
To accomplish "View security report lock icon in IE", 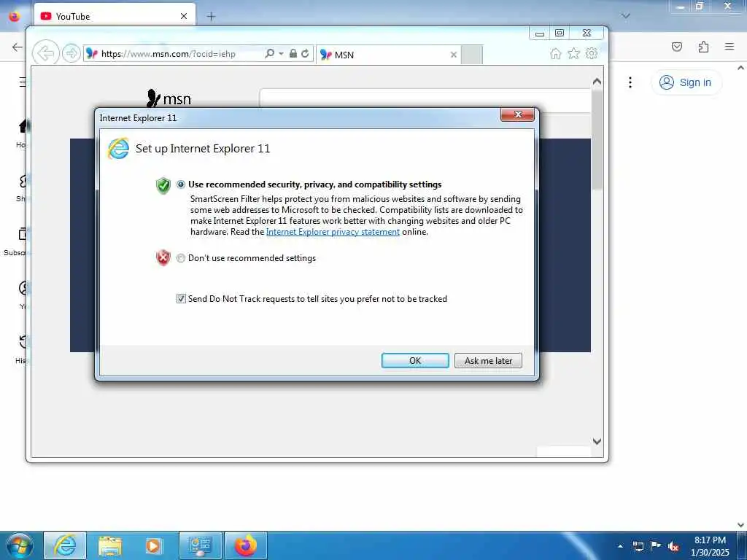I will click(293, 53).
